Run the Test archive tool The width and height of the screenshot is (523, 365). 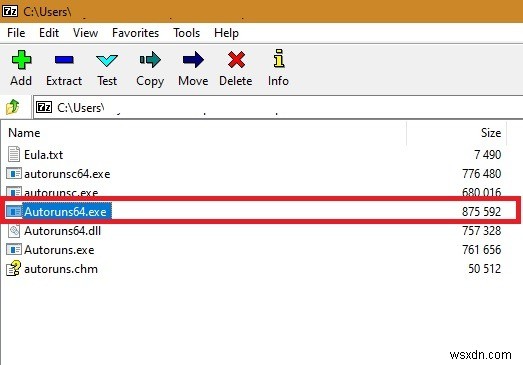click(107, 61)
